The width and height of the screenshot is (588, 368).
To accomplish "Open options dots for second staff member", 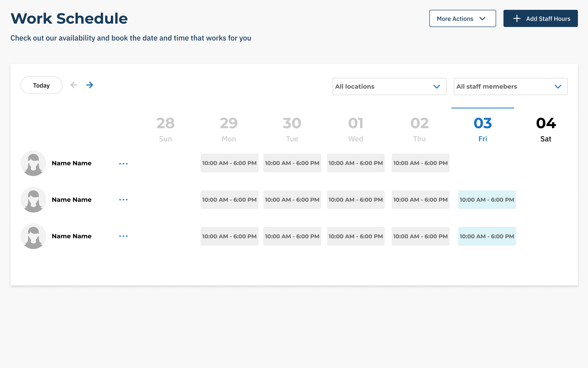I will click(x=123, y=200).
